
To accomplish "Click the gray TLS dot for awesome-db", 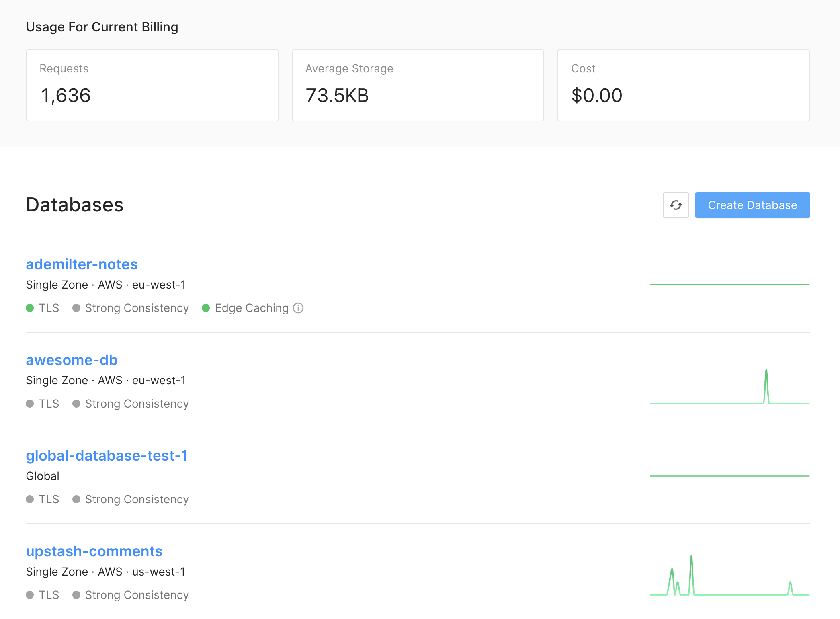I will point(30,404).
